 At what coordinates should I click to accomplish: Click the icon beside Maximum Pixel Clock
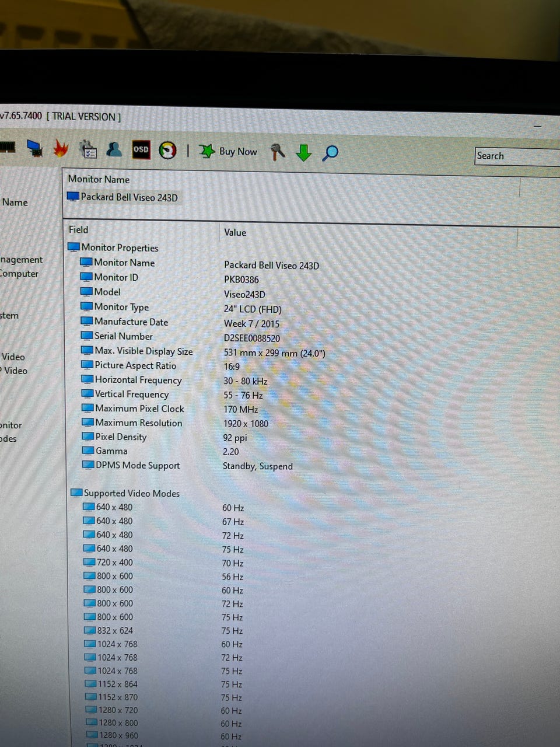(88, 409)
